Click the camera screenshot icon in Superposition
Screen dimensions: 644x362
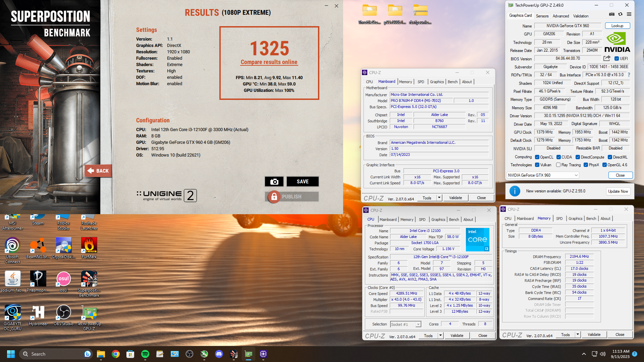pos(274,181)
